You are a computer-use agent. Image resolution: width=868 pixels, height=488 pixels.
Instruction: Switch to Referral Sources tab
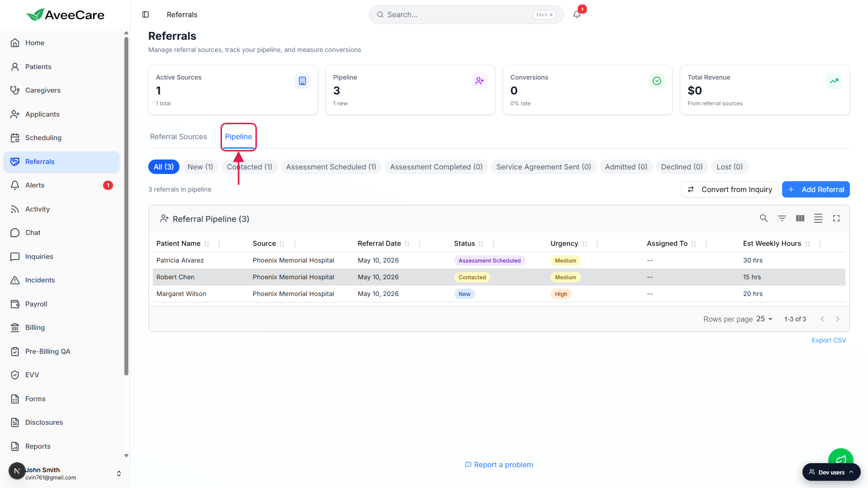pyautogui.click(x=179, y=136)
